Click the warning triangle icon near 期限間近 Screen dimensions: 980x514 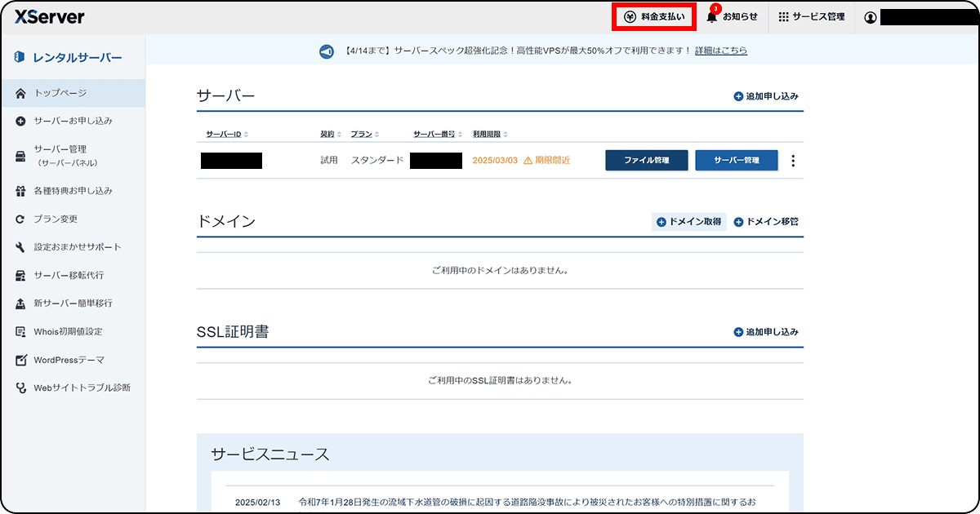[528, 160]
